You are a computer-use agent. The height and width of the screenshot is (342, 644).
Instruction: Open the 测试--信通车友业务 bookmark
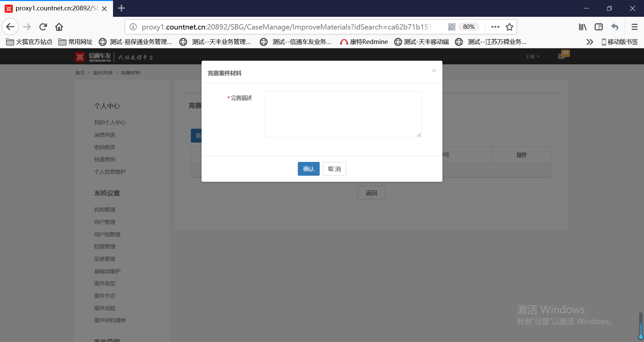[296, 42]
